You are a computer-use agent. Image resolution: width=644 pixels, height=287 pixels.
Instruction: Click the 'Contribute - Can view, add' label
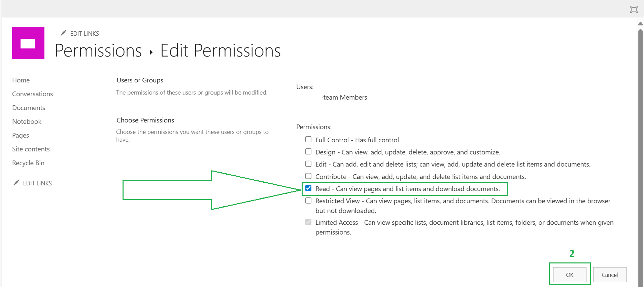click(x=420, y=177)
